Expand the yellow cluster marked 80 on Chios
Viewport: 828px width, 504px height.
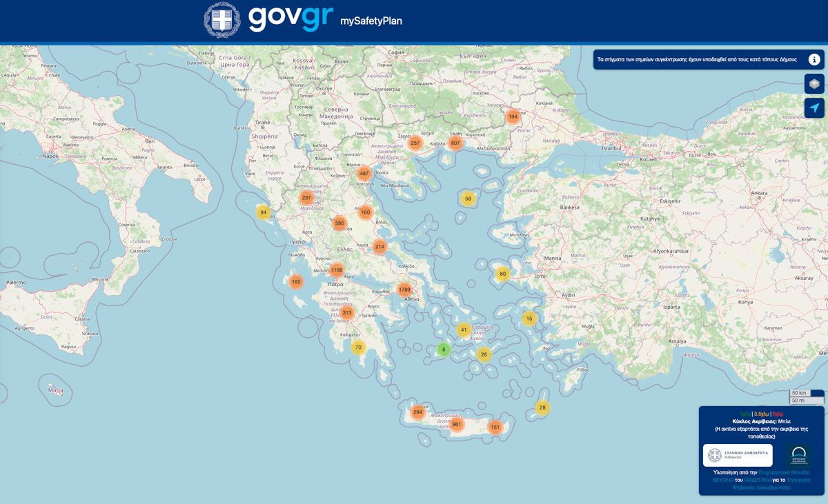pos(502,274)
